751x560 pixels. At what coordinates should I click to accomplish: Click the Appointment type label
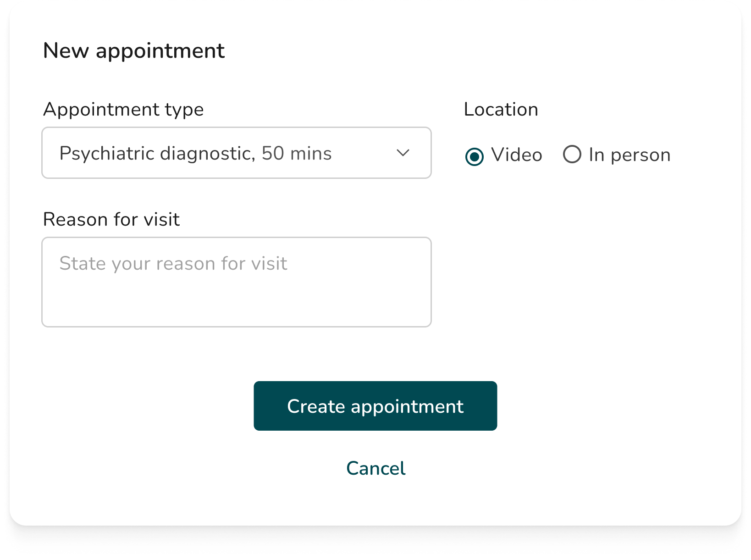[123, 109]
